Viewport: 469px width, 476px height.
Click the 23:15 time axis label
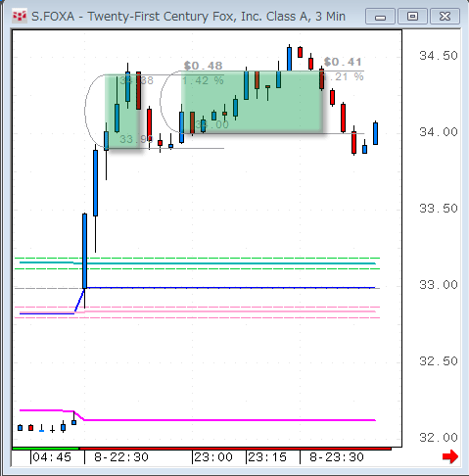pos(267,457)
